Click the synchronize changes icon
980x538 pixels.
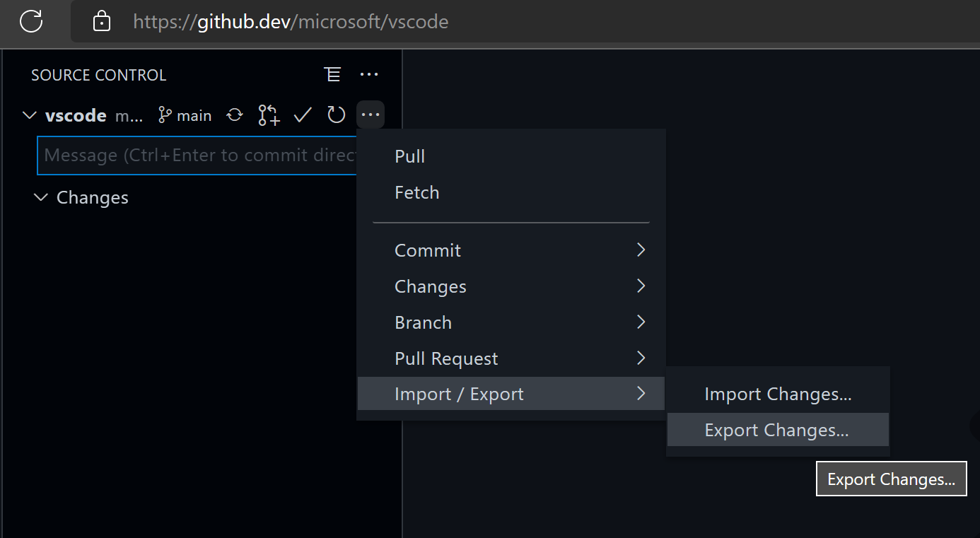coord(235,115)
